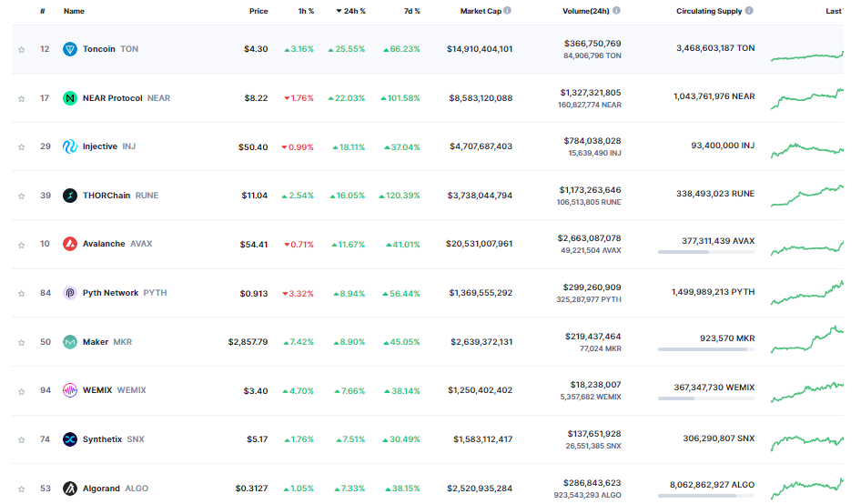Image resolution: width=861 pixels, height=504 pixels.
Task: Click the Avalanche circulating supply progress bar
Action: 706,252
